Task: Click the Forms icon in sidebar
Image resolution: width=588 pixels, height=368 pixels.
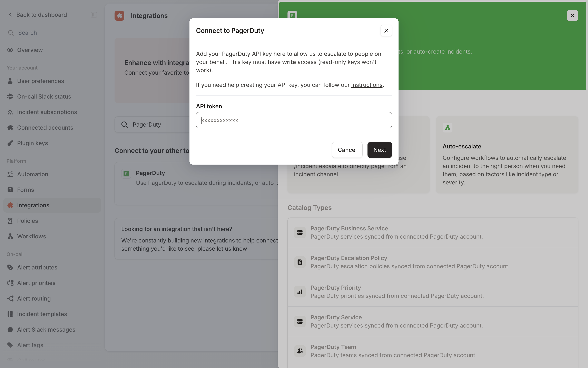Action: pos(10,190)
